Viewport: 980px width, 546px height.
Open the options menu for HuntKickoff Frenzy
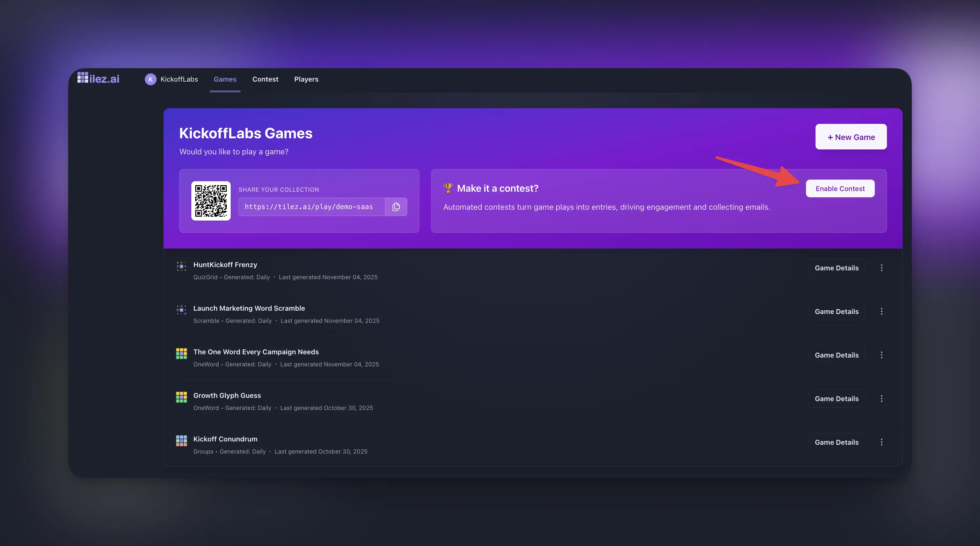click(882, 267)
